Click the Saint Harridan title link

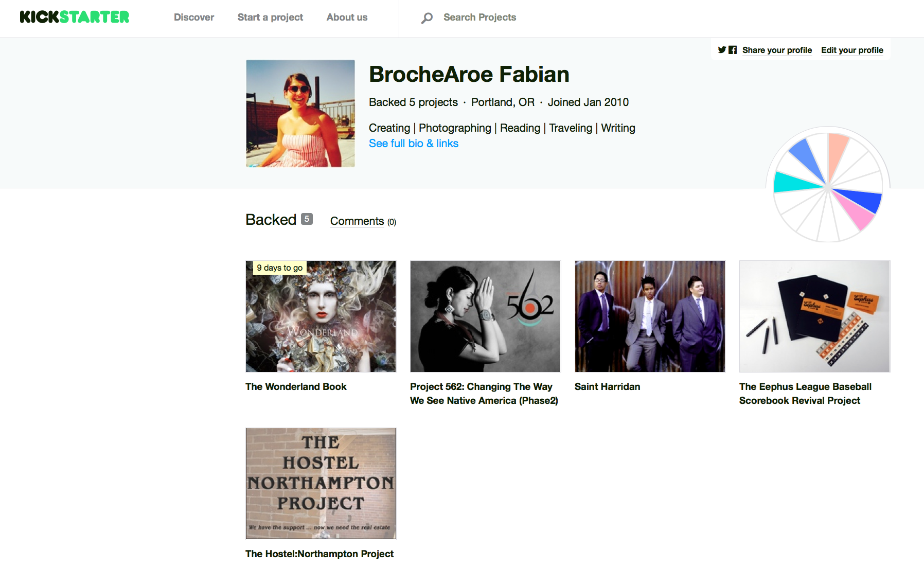point(607,386)
